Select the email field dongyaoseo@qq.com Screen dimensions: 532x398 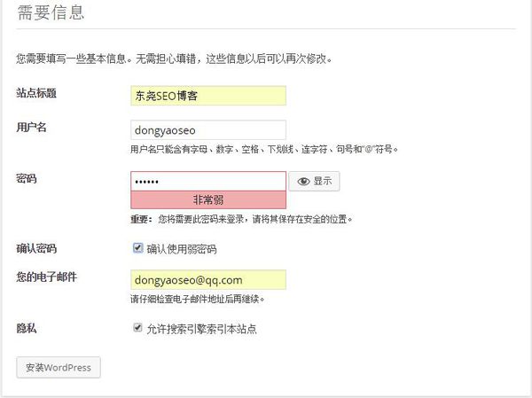click(207, 280)
